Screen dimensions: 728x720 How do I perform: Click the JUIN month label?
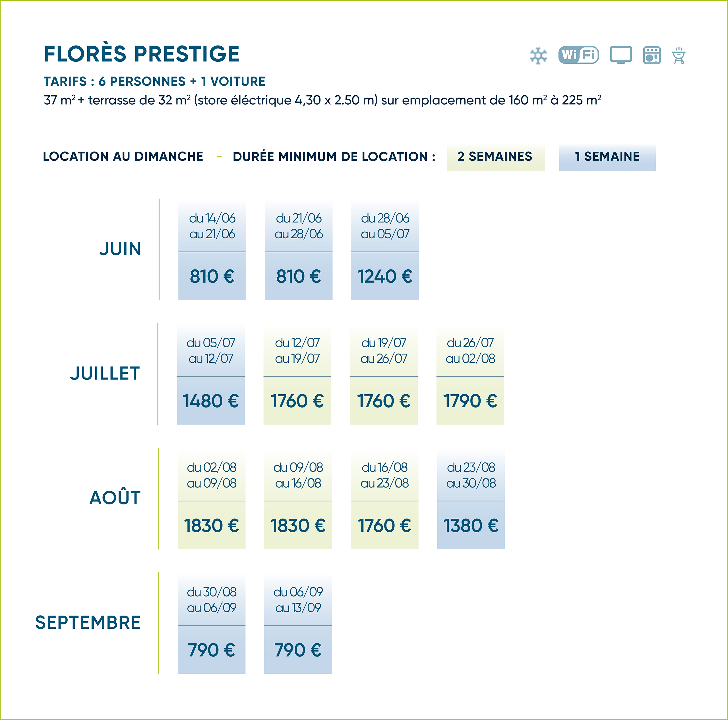pos(120,249)
